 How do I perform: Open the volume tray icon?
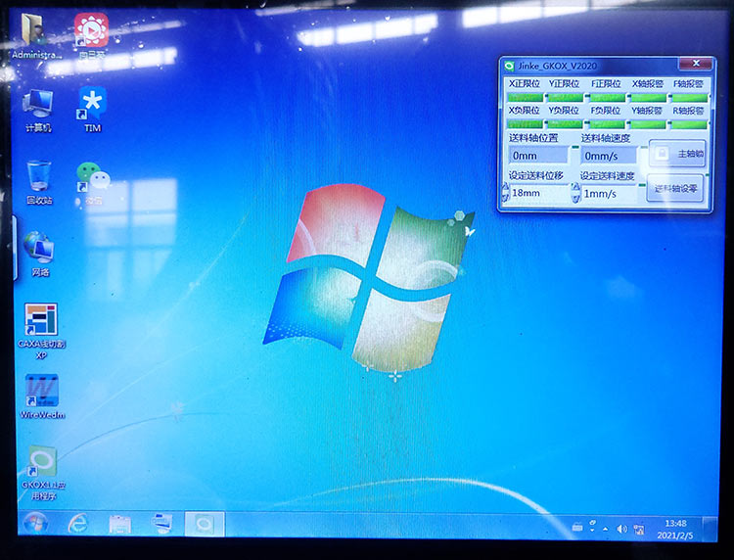(x=621, y=529)
